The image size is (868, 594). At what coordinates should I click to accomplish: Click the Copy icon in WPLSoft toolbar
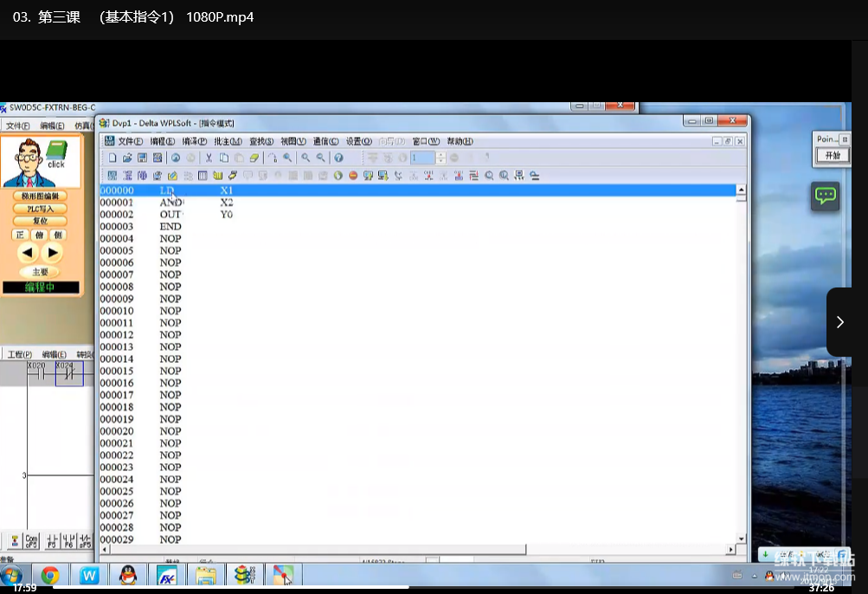[x=223, y=158]
